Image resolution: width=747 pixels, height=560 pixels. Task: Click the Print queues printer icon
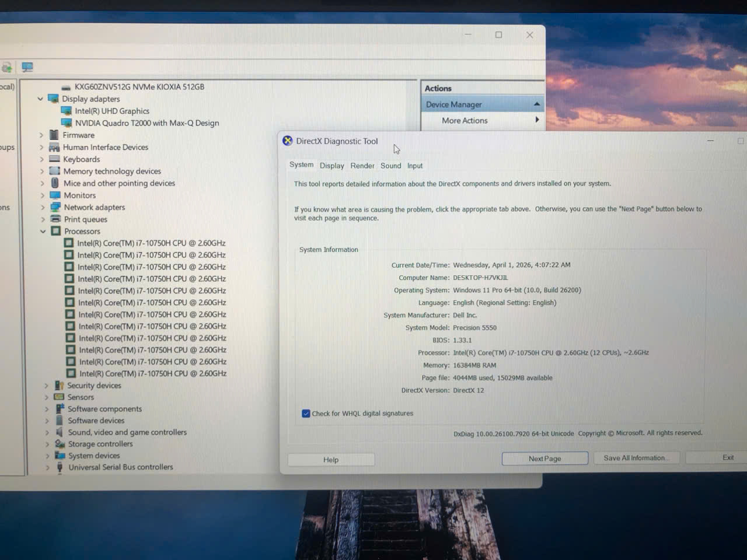[55, 219]
